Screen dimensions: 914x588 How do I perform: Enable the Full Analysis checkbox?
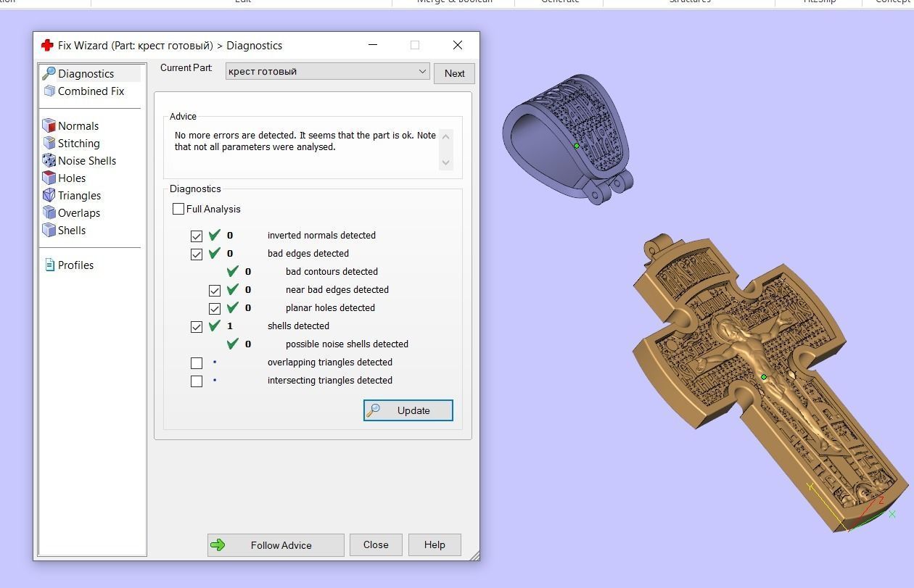point(178,209)
